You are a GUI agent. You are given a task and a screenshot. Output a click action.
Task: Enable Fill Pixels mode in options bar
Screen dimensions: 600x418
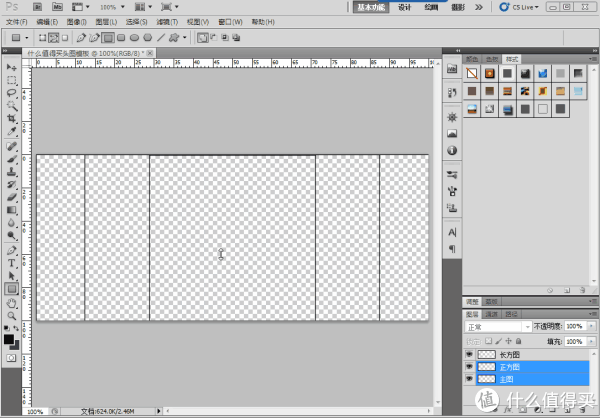pyautogui.click(x=65, y=38)
